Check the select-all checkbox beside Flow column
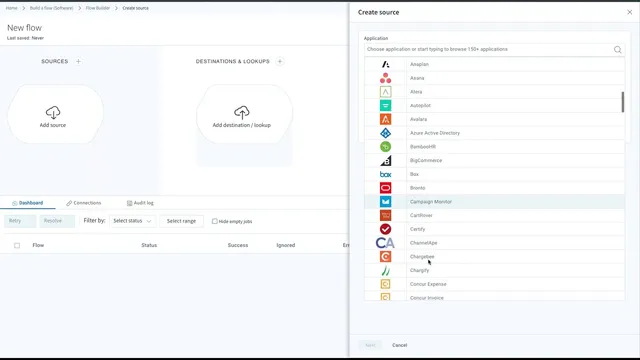 pyautogui.click(x=17, y=245)
